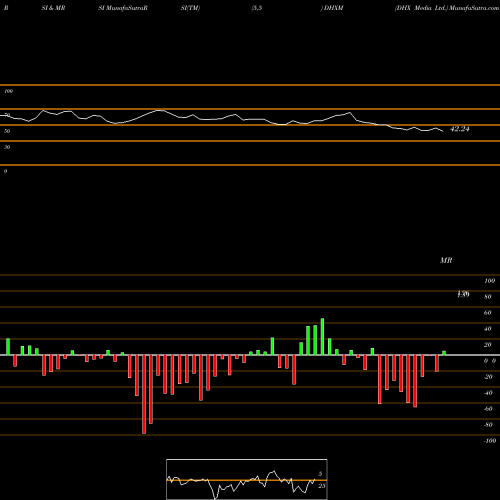
Task: Click the '(5,5' parameter text in header
Action: pos(257,8)
